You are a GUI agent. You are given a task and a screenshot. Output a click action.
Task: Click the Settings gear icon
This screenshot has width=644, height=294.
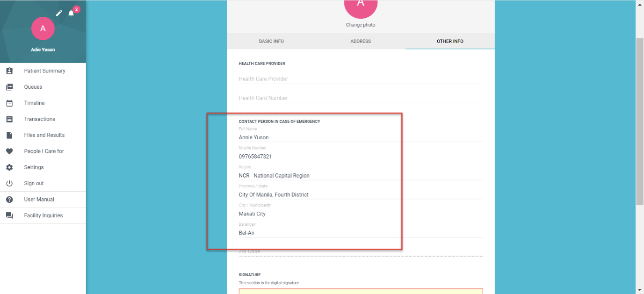click(9, 167)
